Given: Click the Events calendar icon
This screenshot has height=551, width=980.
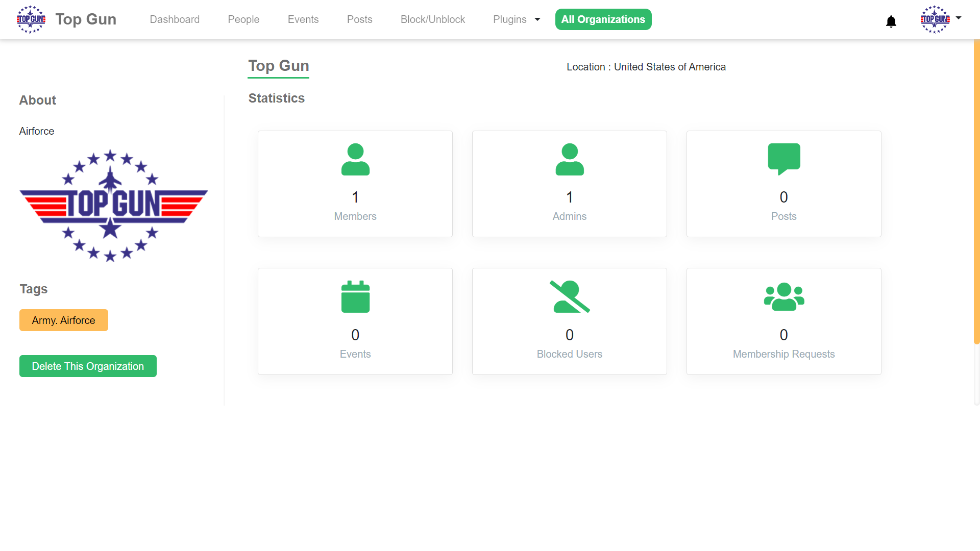Looking at the screenshot, I should coord(355,296).
